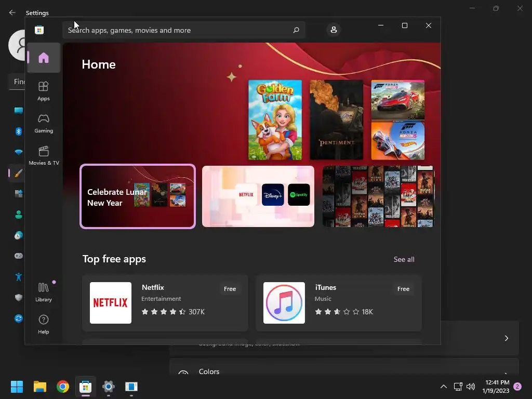The width and height of the screenshot is (532, 399).
Task: Launch Google Chrome from taskbar
Action: (63, 387)
